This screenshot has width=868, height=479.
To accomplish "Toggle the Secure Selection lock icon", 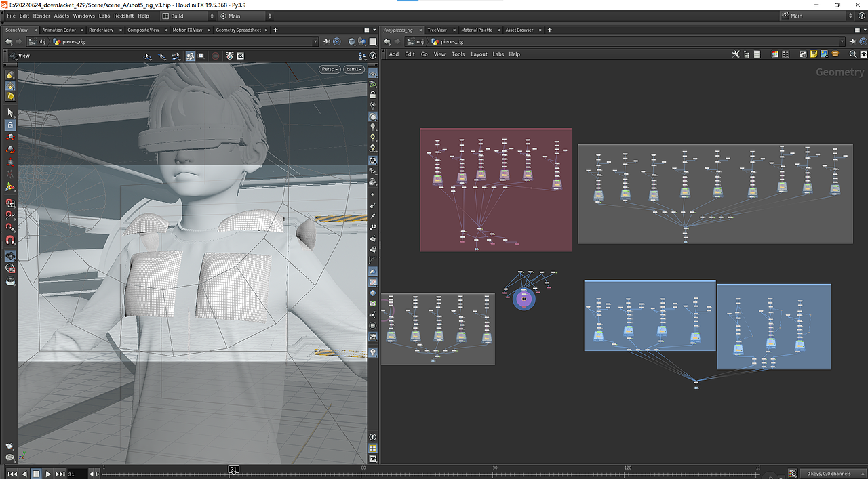I will tap(10, 125).
